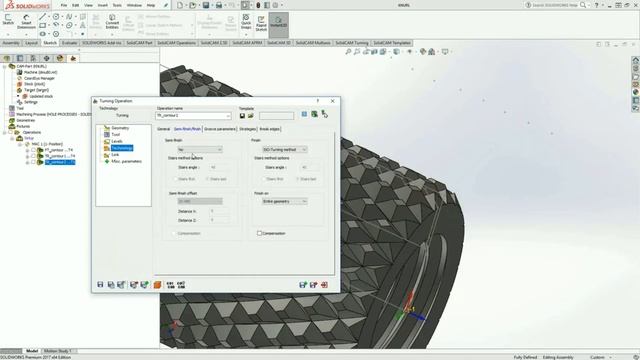
Task: Click the Save operation icon at dialog bottom
Action: 100,284
